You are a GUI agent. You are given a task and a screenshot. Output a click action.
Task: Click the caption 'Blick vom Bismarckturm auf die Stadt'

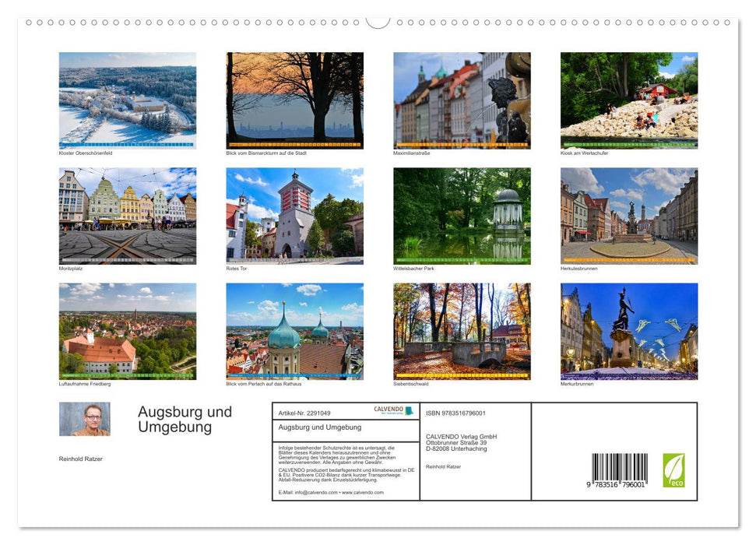266,153
